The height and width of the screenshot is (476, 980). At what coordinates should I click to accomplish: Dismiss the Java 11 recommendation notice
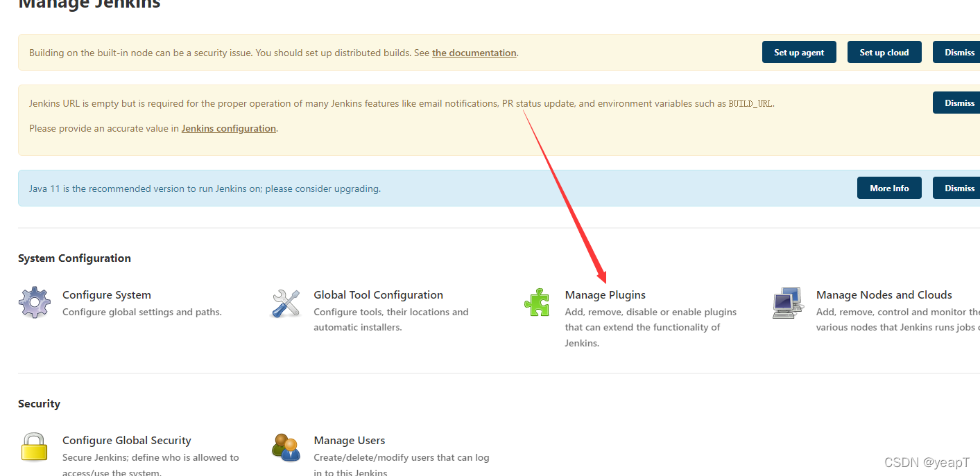959,188
